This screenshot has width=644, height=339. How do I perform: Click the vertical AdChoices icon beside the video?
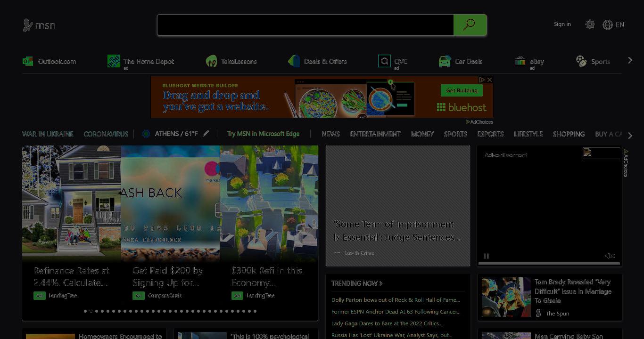pos(626,163)
